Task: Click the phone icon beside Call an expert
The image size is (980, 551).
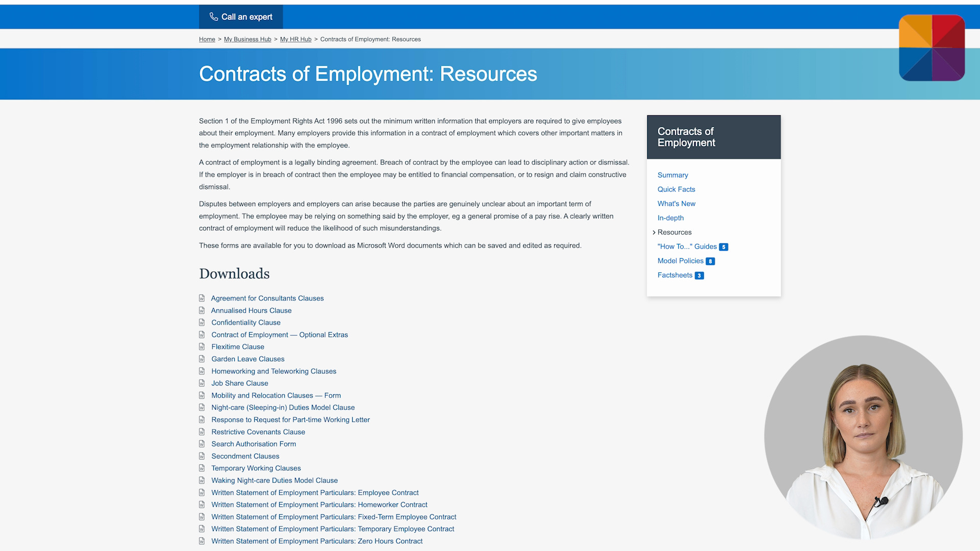Action: pos(213,17)
